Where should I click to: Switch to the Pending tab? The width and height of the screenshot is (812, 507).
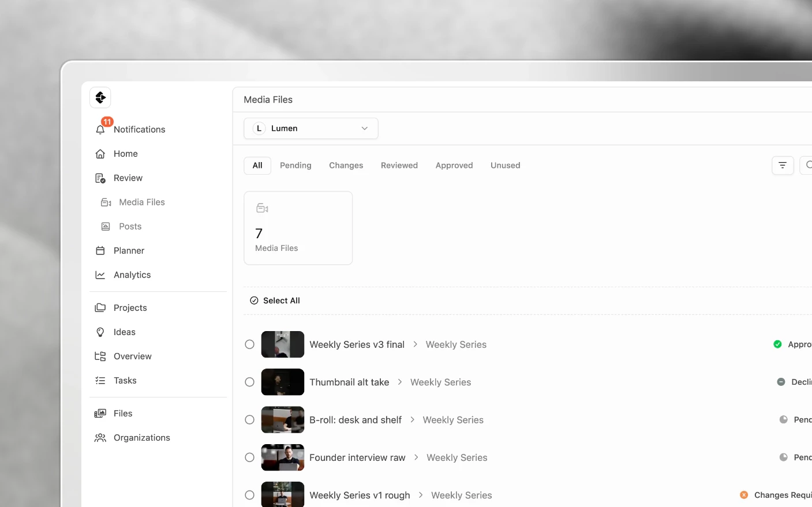pyautogui.click(x=295, y=166)
